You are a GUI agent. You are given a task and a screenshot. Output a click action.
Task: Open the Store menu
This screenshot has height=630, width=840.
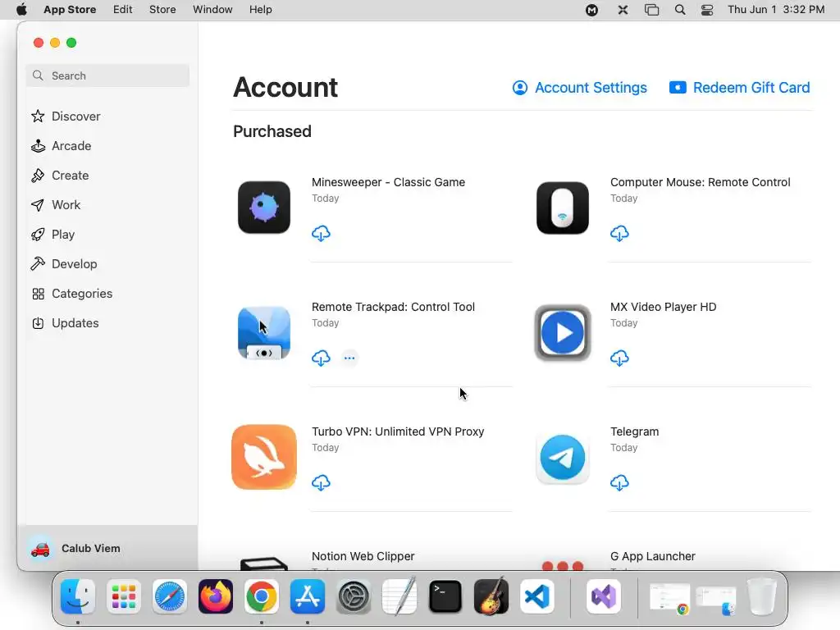pos(162,10)
